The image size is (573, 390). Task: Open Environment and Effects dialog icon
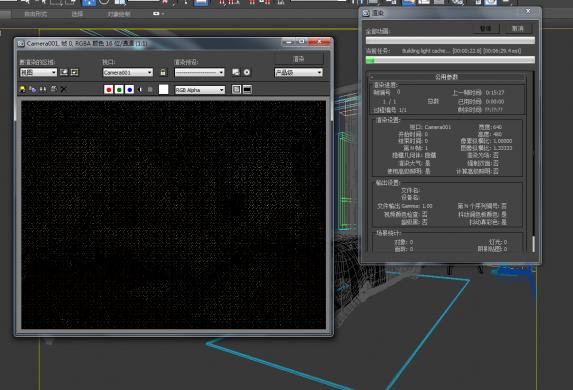[247, 72]
